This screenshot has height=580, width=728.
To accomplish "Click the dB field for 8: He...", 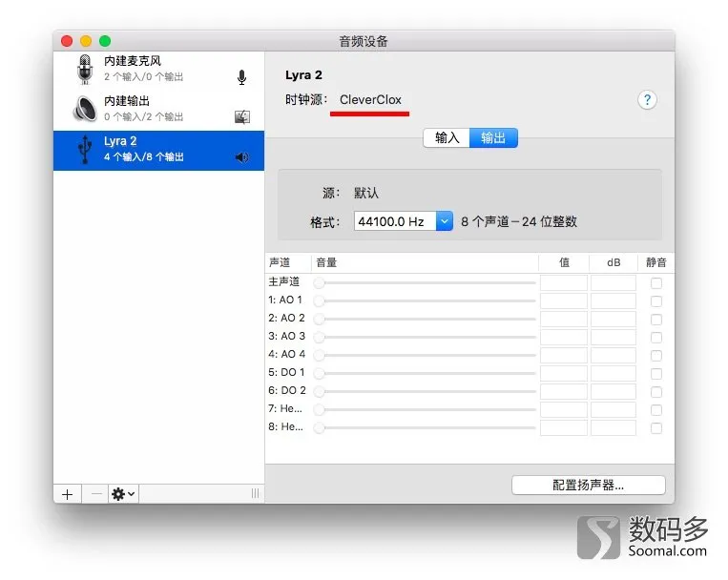I will (614, 427).
